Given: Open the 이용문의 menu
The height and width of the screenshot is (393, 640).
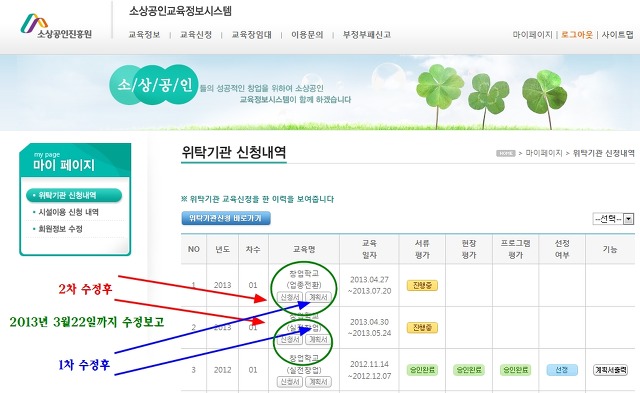Looking at the screenshot, I should [x=307, y=35].
